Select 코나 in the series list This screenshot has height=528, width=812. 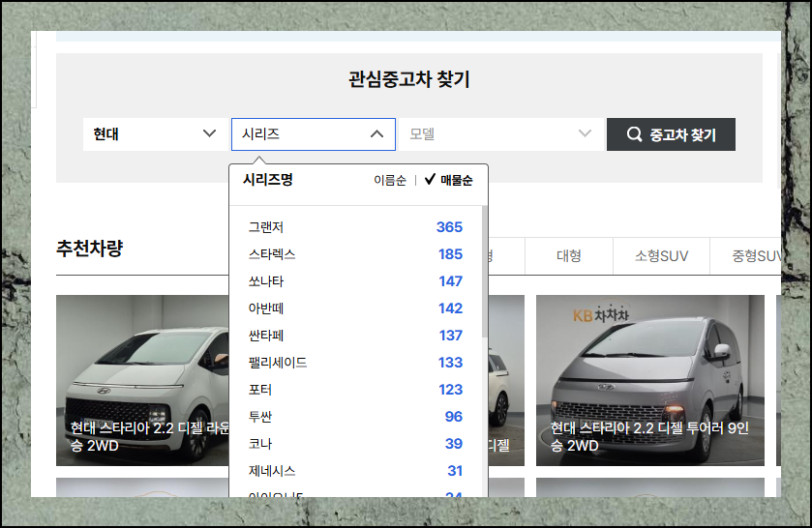point(355,444)
